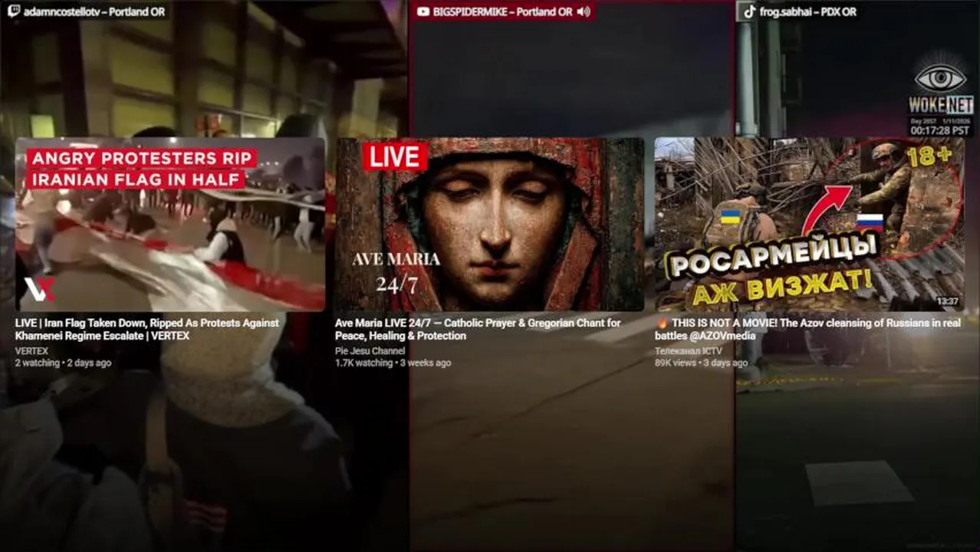Open the Ave Maria 24/7 live thumbnail
980x552 pixels.
click(489, 224)
